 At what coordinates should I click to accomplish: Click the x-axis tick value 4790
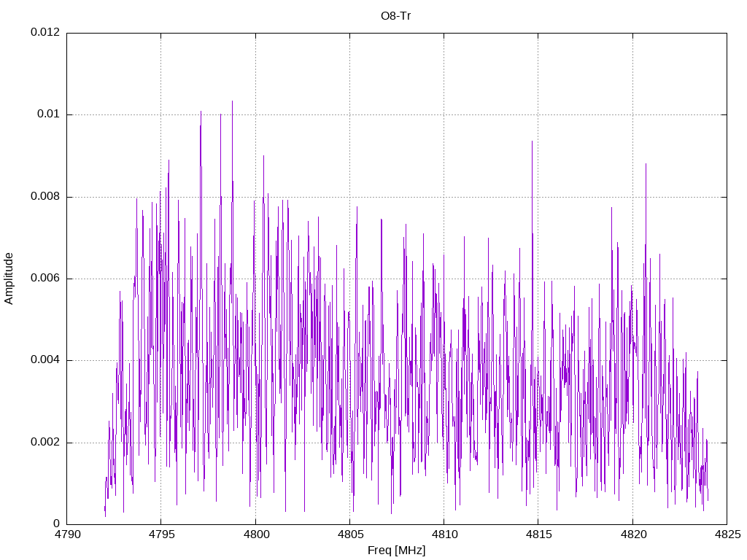[x=67, y=534]
